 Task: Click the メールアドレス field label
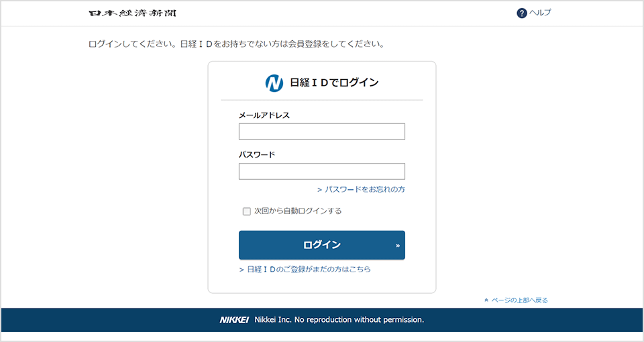264,115
